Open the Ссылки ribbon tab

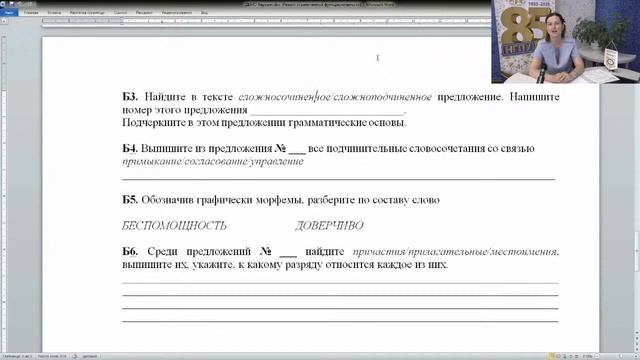pos(120,13)
